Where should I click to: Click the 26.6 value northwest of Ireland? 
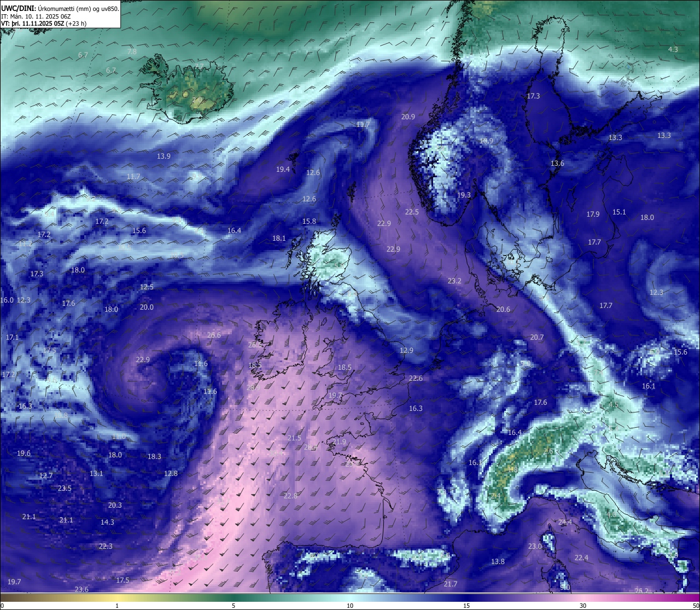click(214, 335)
